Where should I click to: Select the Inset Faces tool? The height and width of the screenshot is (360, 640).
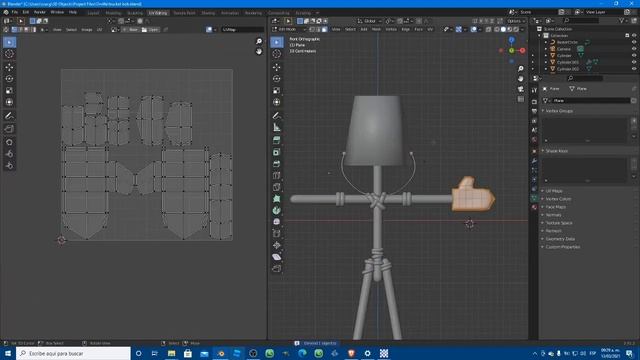[277, 152]
